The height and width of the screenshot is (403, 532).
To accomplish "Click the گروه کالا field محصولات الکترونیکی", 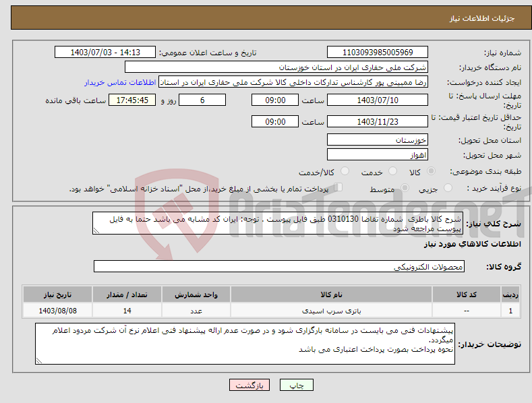I will coord(279,267).
